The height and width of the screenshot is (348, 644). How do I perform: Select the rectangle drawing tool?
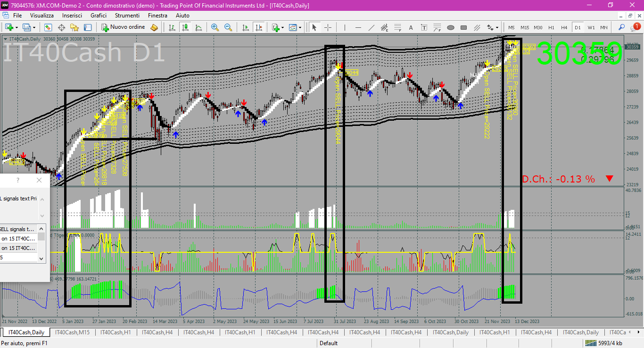pos(464,27)
